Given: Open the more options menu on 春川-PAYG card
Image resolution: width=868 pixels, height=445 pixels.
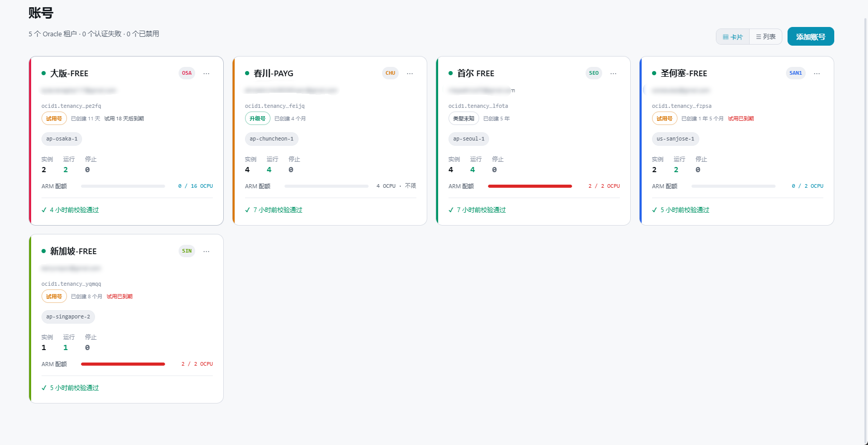Looking at the screenshot, I should 410,74.
